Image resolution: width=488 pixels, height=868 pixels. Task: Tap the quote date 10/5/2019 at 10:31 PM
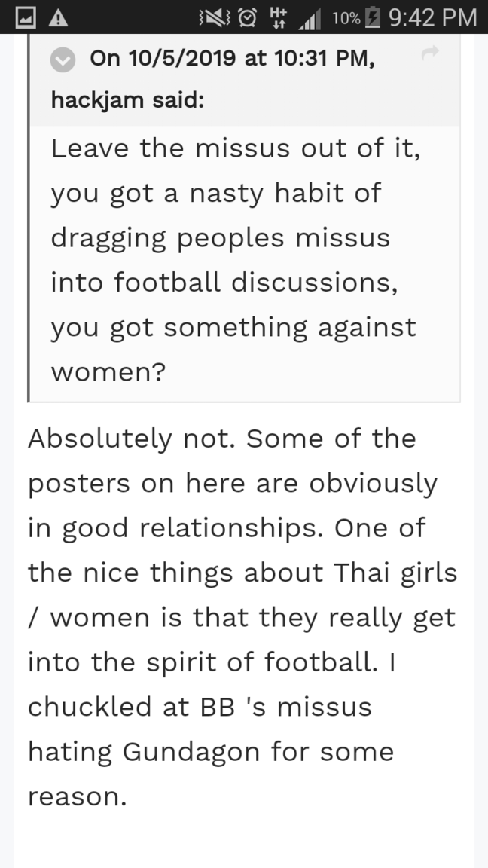[231, 59]
